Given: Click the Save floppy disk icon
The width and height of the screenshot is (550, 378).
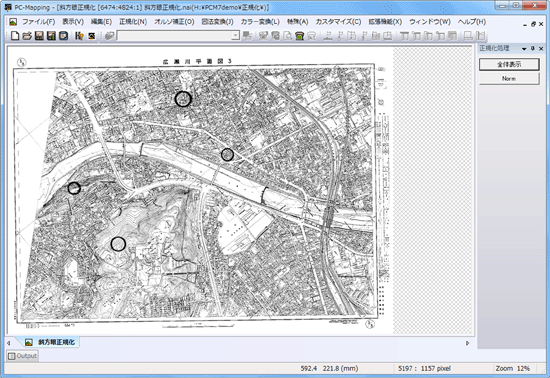Looking at the screenshot, I should (39, 35).
